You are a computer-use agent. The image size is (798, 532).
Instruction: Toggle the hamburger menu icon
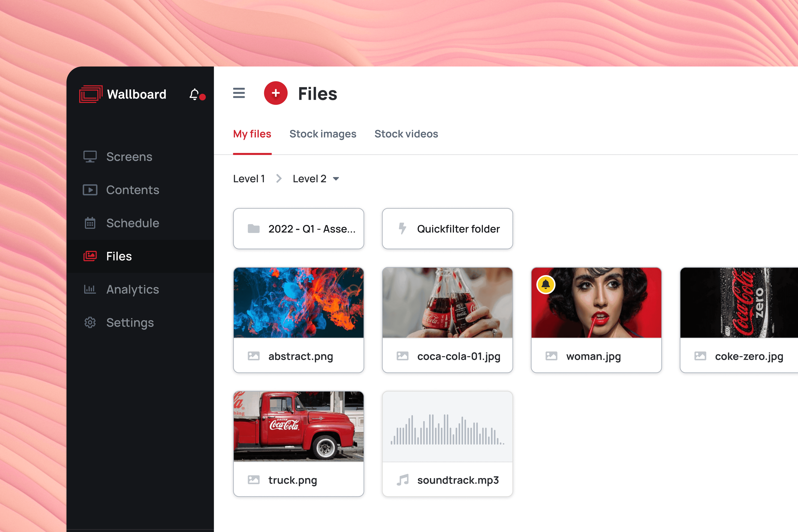[x=239, y=93]
